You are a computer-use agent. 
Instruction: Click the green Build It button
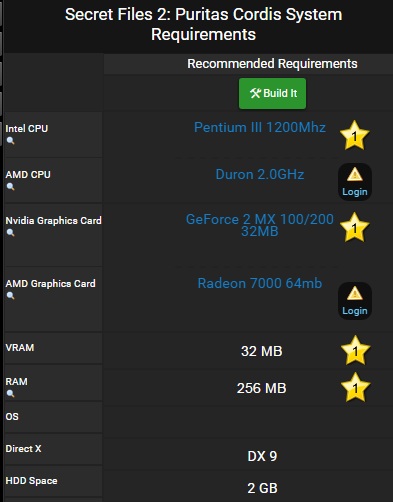click(272, 93)
